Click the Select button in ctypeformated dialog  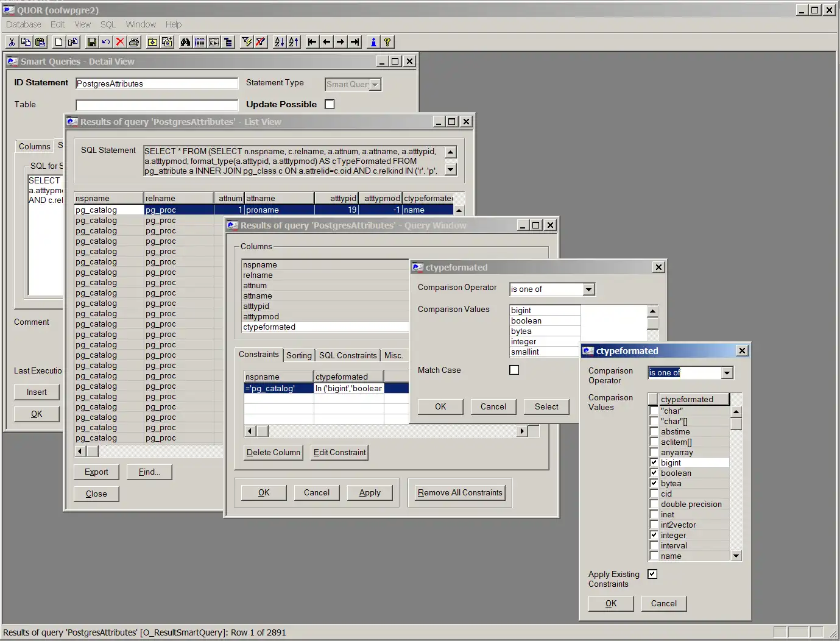[x=546, y=406]
